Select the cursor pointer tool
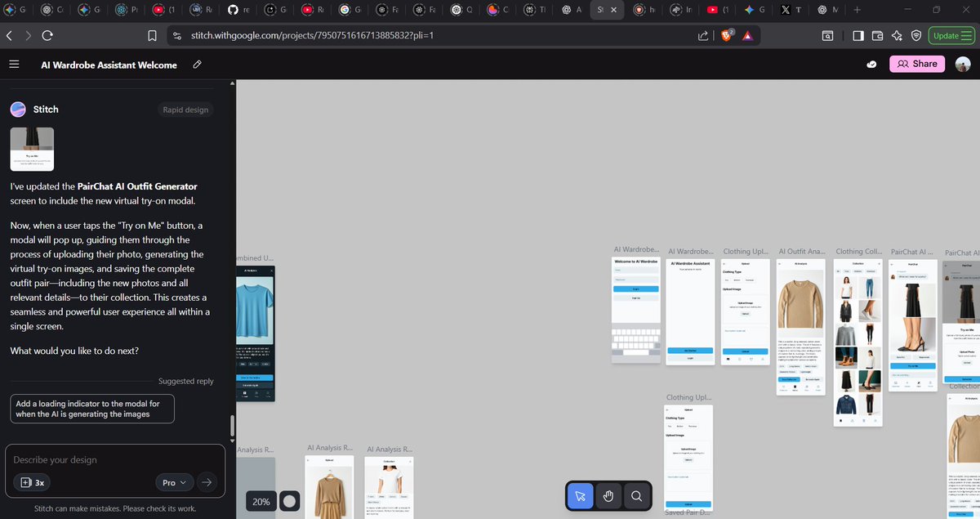Image resolution: width=980 pixels, height=519 pixels. tap(580, 496)
